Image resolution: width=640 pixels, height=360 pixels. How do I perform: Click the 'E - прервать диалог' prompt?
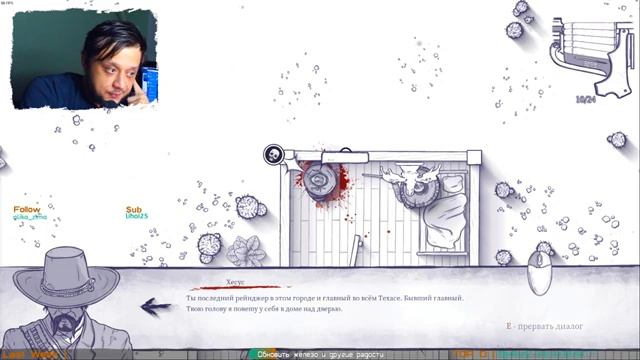pyautogui.click(x=544, y=326)
